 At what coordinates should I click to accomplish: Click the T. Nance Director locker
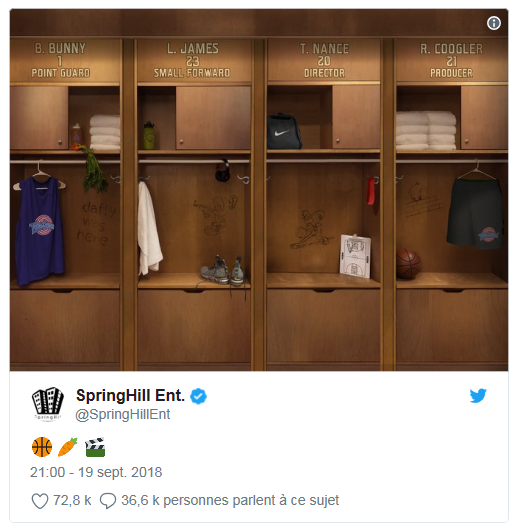(324, 205)
